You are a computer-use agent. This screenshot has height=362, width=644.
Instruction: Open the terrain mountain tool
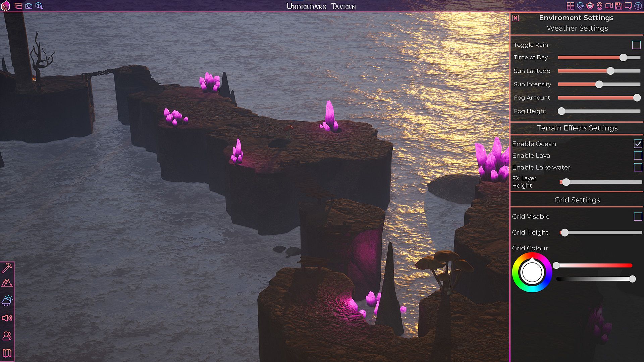pyautogui.click(x=7, y=283)
